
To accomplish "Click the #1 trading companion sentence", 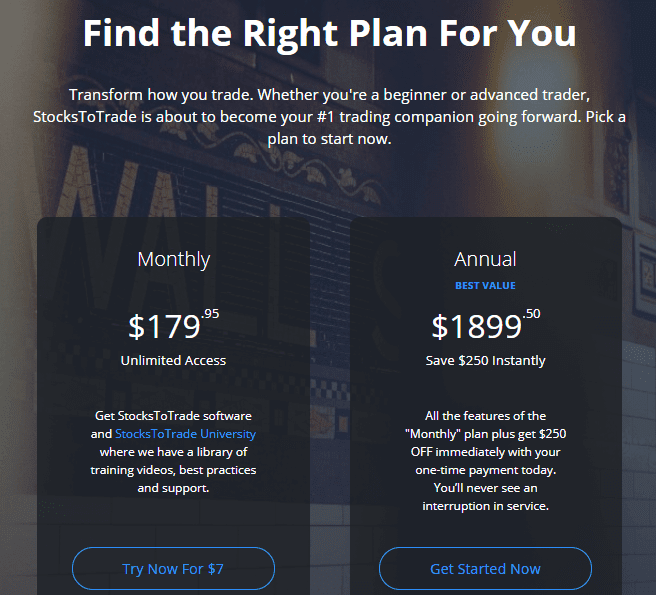I will [329, 117].
